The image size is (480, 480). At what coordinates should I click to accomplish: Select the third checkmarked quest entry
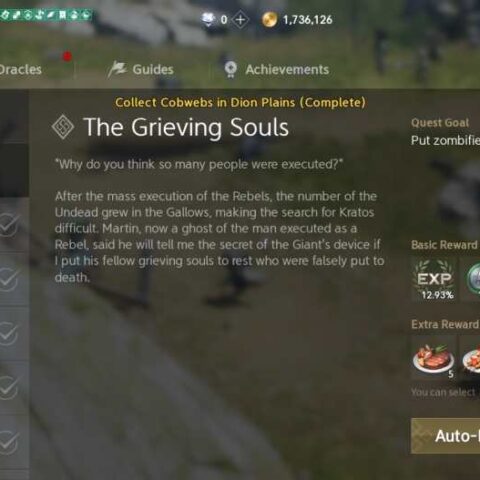pos(13,333)
